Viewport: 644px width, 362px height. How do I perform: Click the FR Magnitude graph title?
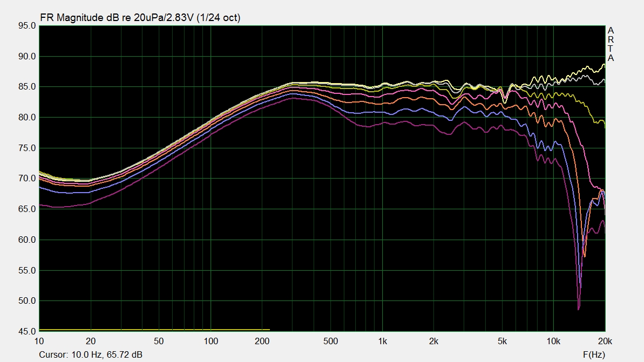pyautogui.click(x=140, y=18)
